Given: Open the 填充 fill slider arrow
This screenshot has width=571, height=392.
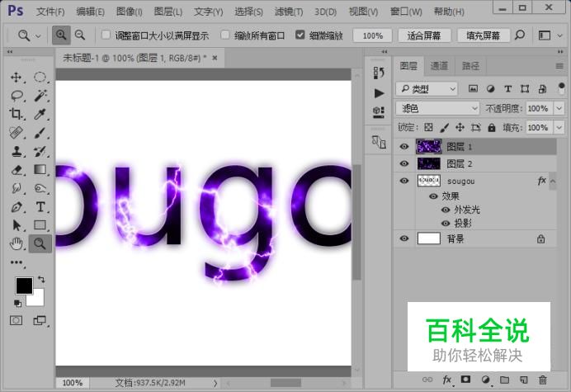Looking at the screenshot, I should pyautogui.click(x=559, y=128).
